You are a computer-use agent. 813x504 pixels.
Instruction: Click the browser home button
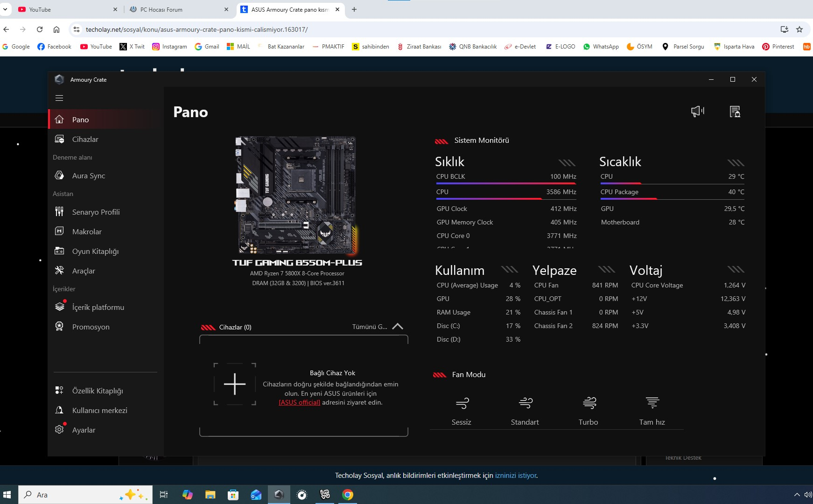56,29
